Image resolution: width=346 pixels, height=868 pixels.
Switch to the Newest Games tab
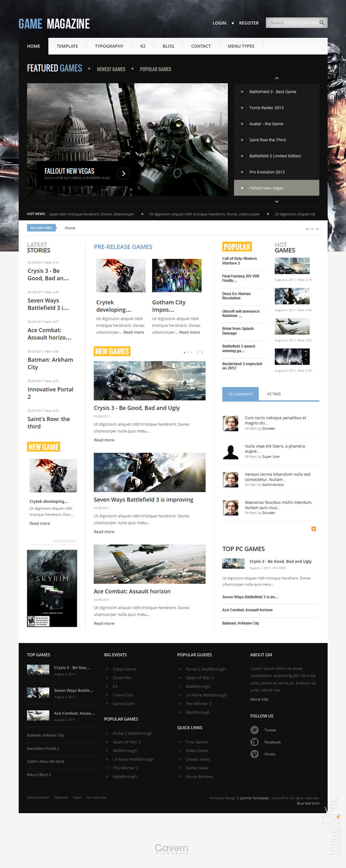pyautogui.click(x=111, y=69)
